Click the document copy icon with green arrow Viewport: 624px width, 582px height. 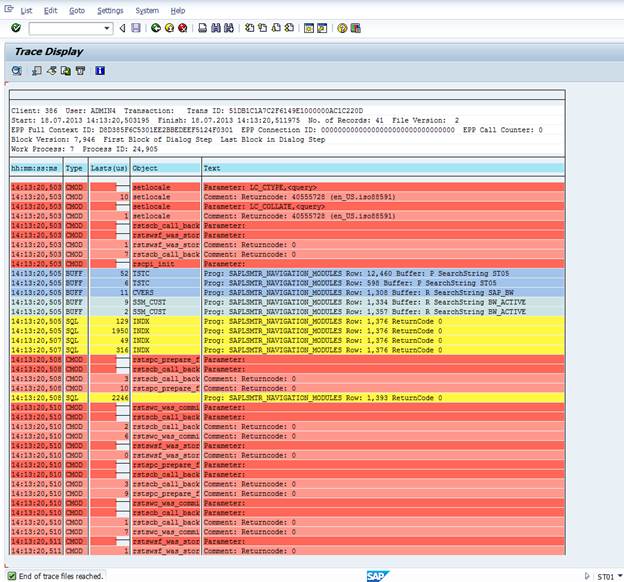pos(66,71)
